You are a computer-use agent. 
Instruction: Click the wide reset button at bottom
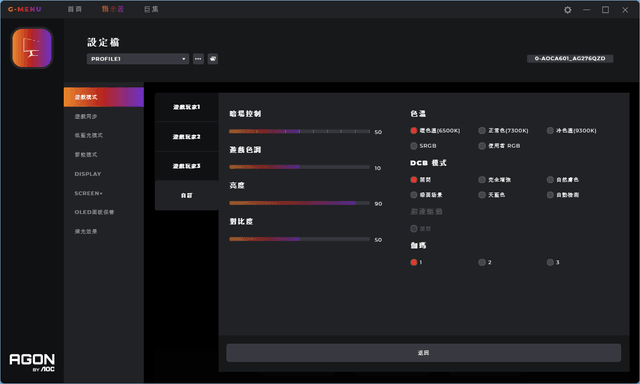[x=424, y=353]
